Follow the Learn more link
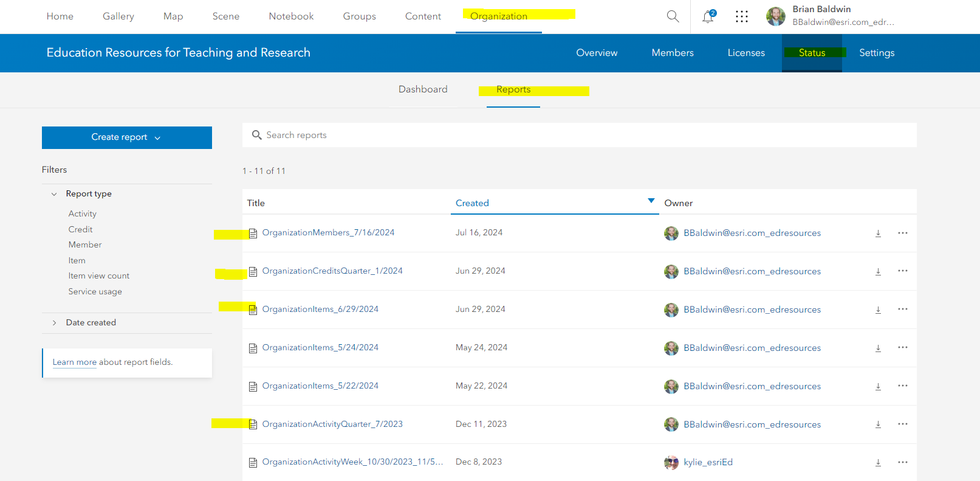The height and width of the screenshot is (481, 980). point(75,362)
